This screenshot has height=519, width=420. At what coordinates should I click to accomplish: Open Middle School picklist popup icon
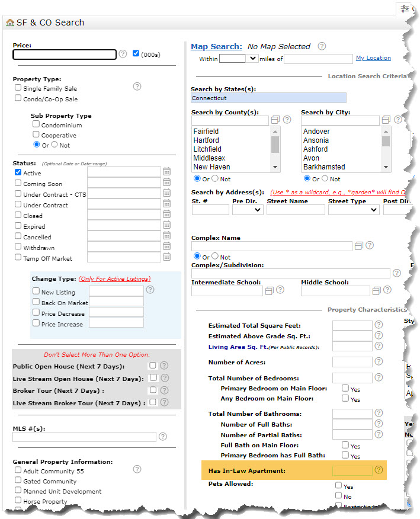coord(377,291)
